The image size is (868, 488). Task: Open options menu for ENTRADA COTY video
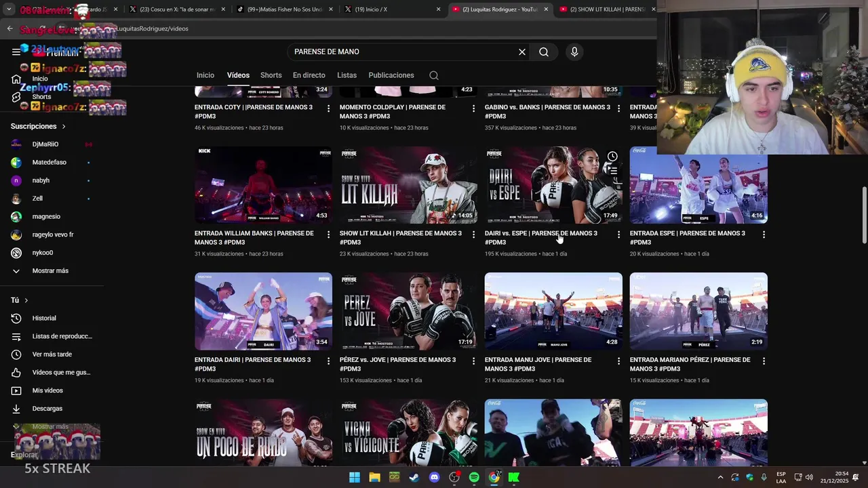328,108
